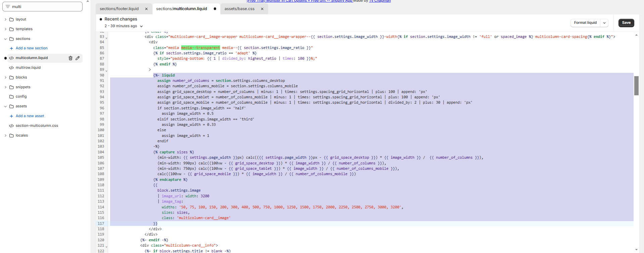Collapse the assets folder

(x=5, y=106)
